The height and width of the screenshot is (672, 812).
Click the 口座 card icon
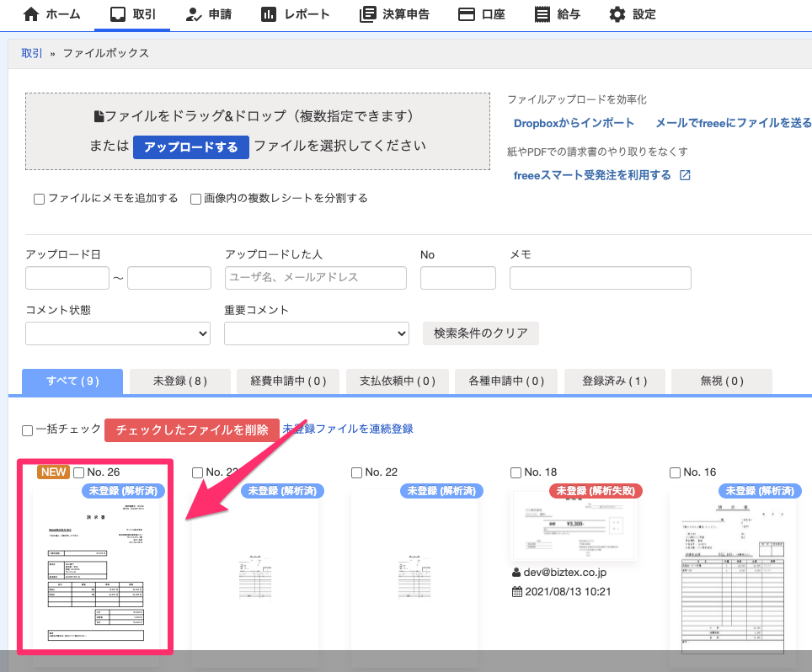[467, 14]
